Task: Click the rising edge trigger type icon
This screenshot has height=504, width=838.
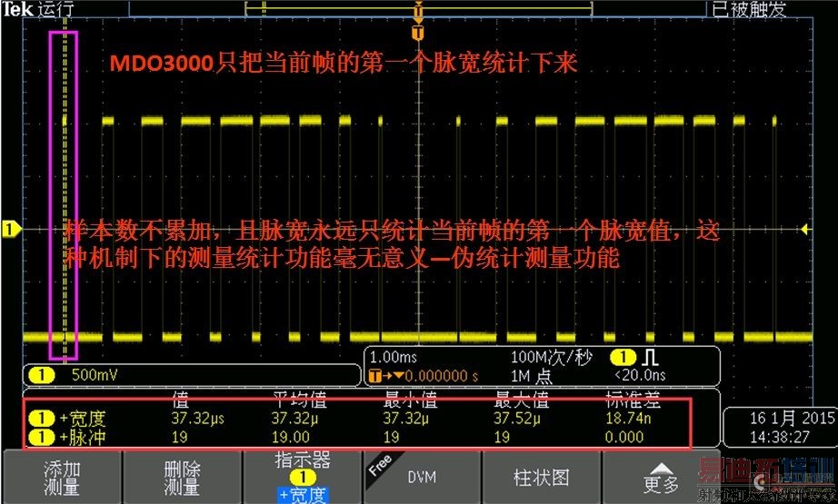Action: point(651,357)
